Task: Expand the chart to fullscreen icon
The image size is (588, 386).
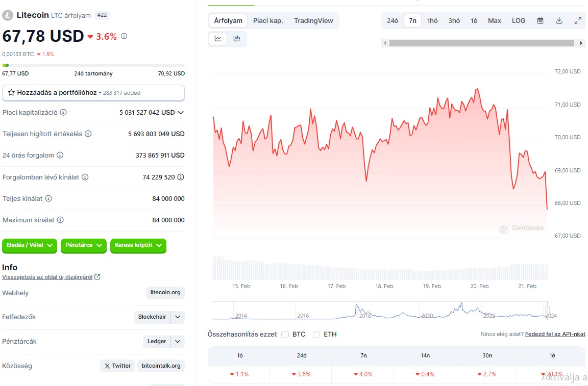Action: click(578, 20)
